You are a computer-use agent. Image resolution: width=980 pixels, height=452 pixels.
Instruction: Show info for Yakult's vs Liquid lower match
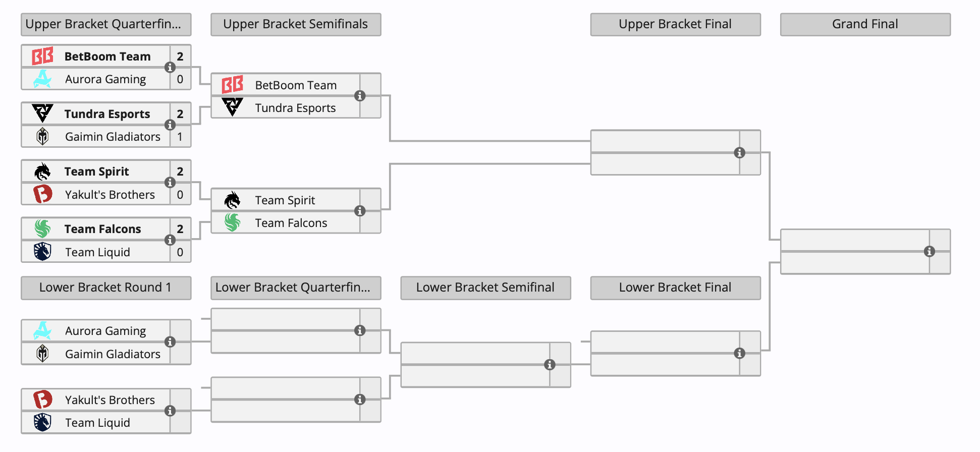(170, 411)
